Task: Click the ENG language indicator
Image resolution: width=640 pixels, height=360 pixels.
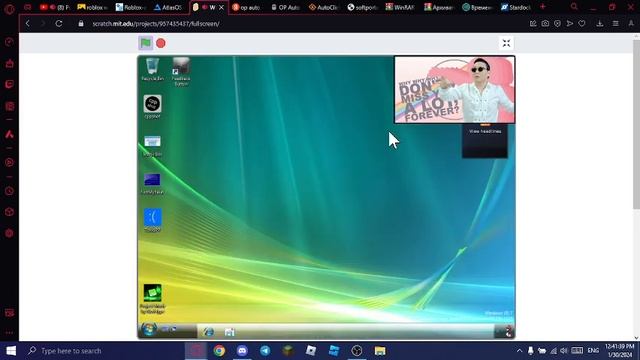Action: pos(593,351)
